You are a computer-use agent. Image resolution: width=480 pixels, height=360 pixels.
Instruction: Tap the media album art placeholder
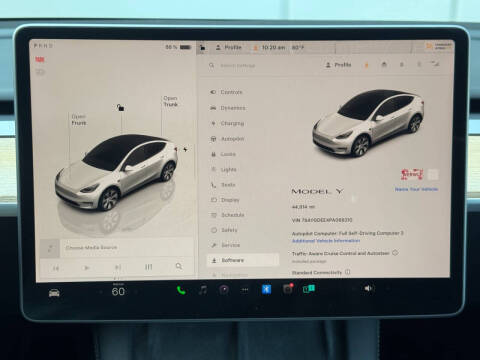(50, 249)
